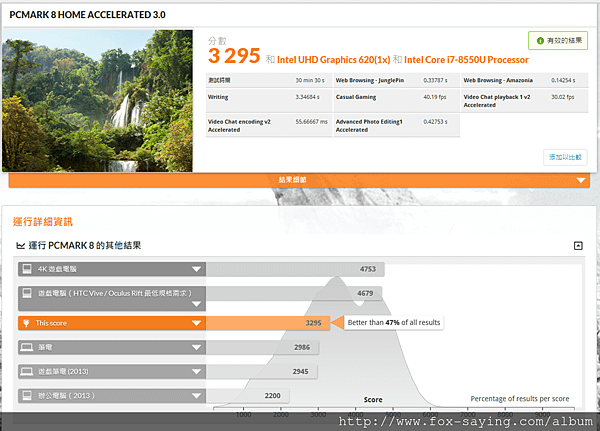Click the Web Browsing - Amazonia result
Screen dimensions: 600x431
click(525, 80)
